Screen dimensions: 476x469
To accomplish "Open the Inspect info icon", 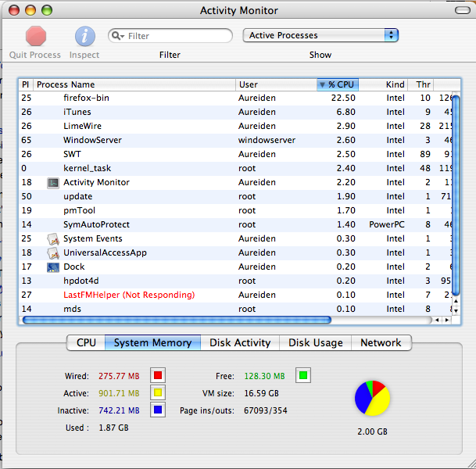I will click(85, 36).
